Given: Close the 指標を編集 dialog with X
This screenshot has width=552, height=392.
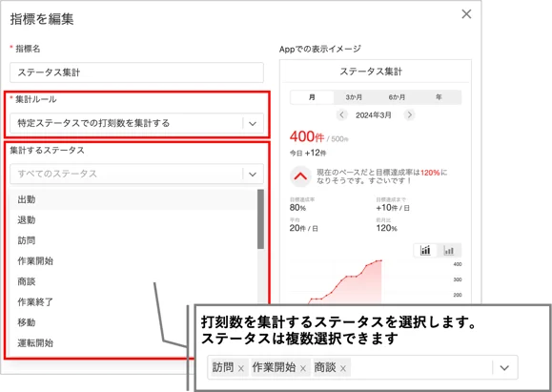Looking at the screenshot, I should click(466, 14).
